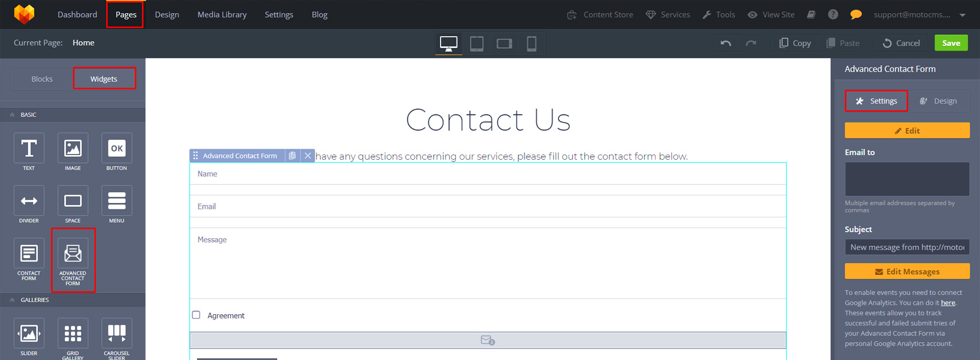Follow the 'here' Google Analytics link
980x360 pixels.
948,303
